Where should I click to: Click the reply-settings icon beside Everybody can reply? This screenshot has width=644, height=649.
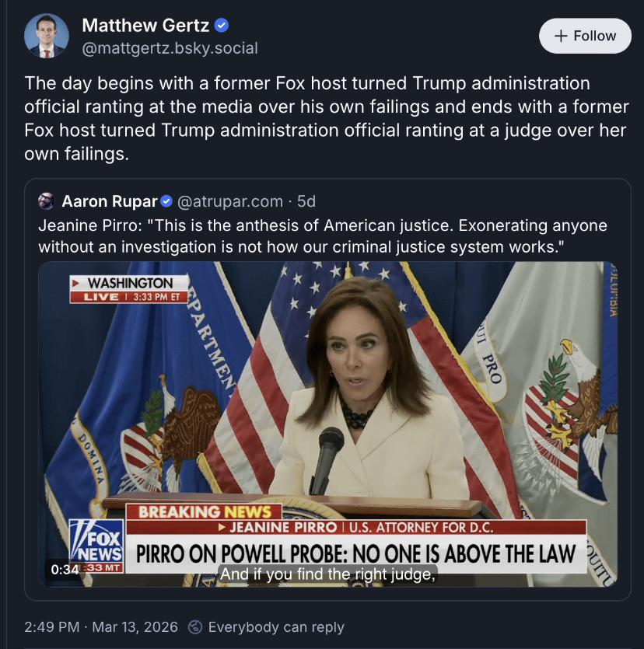click(196, 626)
